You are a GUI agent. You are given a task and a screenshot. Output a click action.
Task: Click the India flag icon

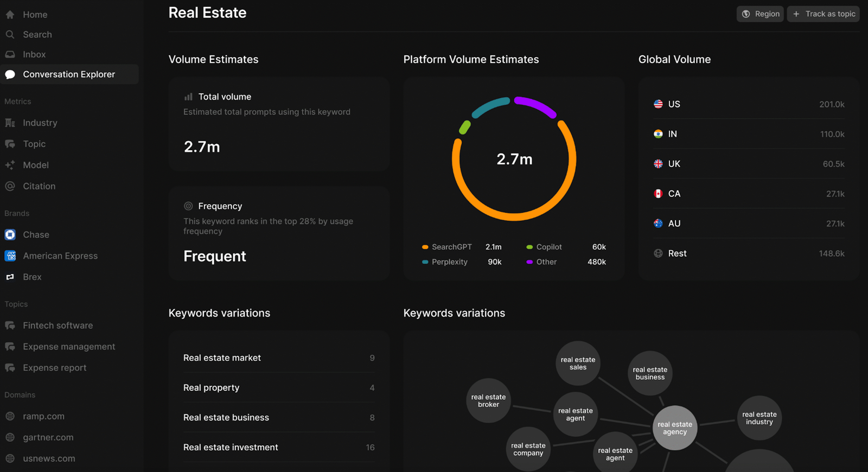pos(658,134)
